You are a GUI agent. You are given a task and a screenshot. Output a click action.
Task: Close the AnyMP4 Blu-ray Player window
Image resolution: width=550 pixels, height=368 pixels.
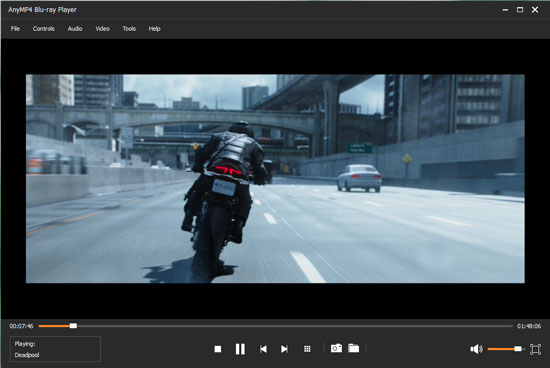535,10
